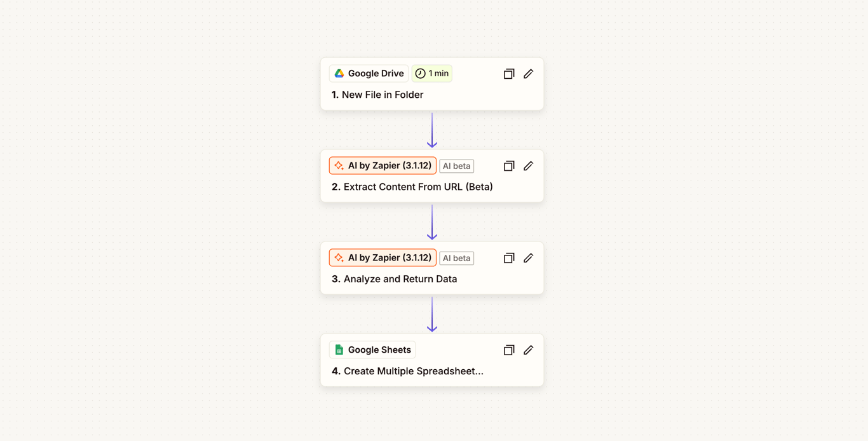Click the pencil icon on the Analyze and Return Data card
This screenshot has height=441, width=868.
pyautogui.click(x=528, y=258)
